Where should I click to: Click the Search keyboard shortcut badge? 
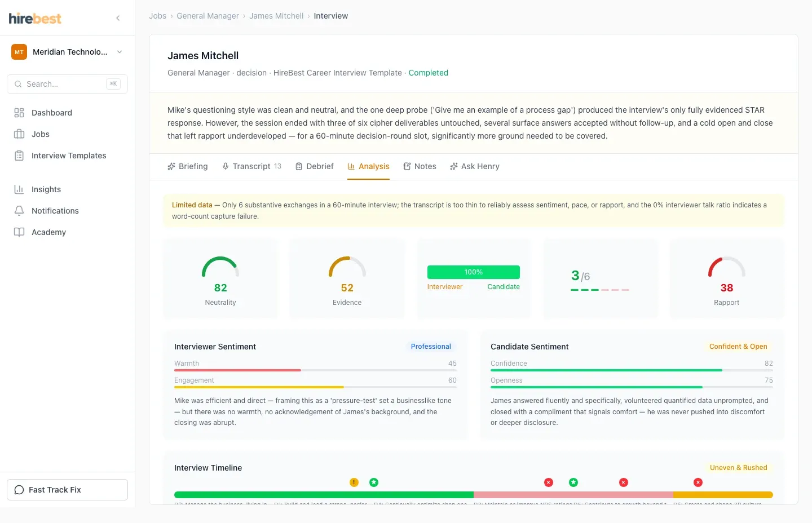(113, 84)
